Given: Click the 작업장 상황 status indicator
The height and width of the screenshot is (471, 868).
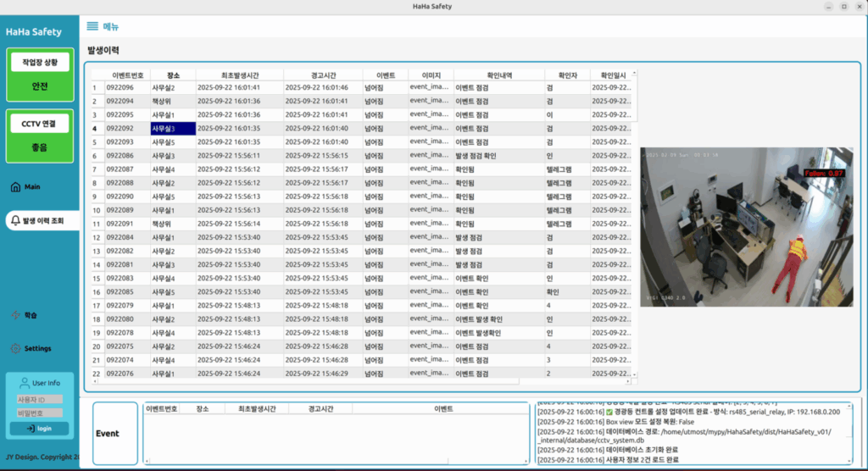Looking at the screenshot, I should (x=40, y=74).
